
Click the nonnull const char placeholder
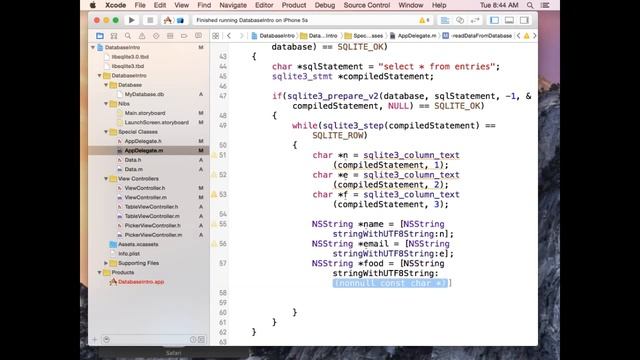(391, 283)
